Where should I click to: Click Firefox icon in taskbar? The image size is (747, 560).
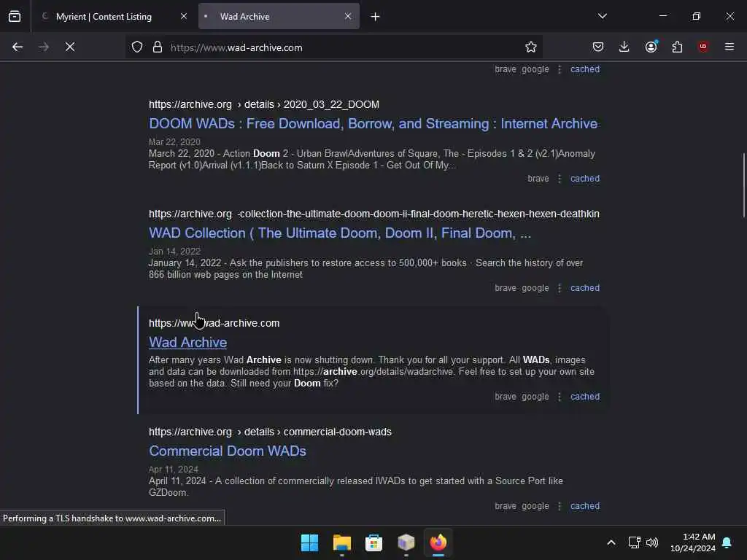pos(438,542)
